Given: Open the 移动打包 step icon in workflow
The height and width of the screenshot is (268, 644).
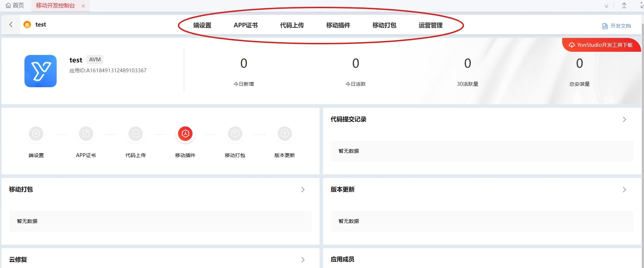Looking at the screenshot, I should (x=235, y=134).
